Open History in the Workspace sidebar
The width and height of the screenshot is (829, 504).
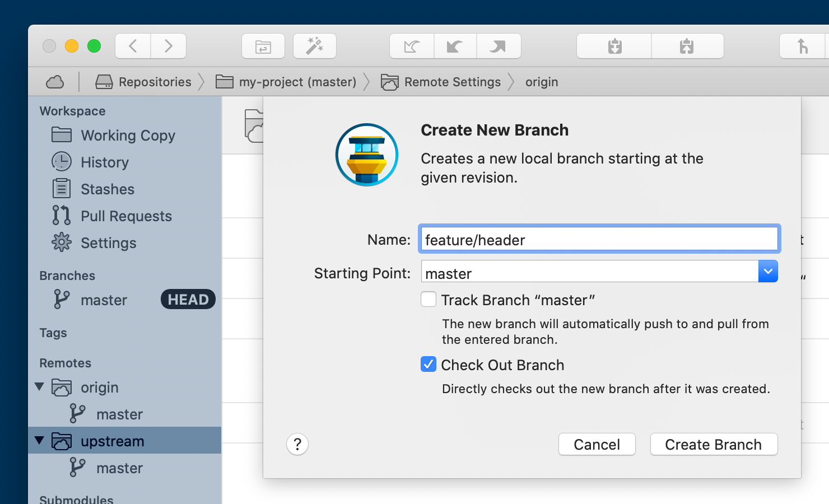point(104,162)
